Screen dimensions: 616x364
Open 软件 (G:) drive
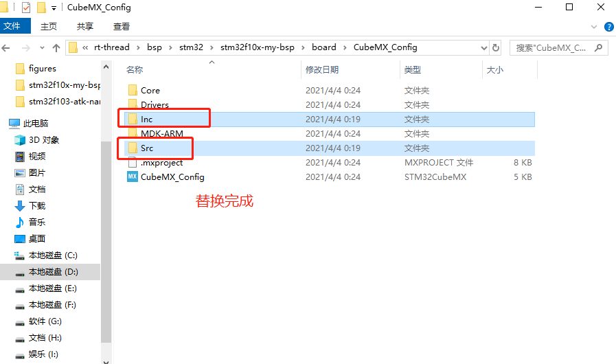click(45, 321)
